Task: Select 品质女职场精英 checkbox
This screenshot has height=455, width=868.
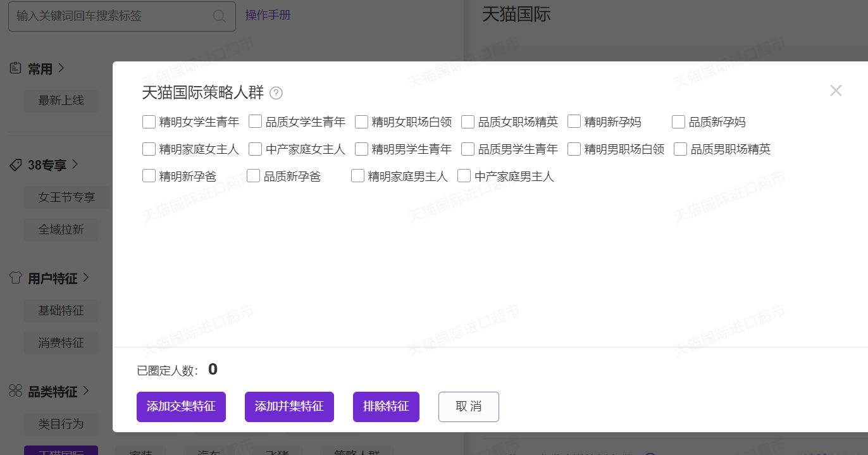Action: coord(468,122)
